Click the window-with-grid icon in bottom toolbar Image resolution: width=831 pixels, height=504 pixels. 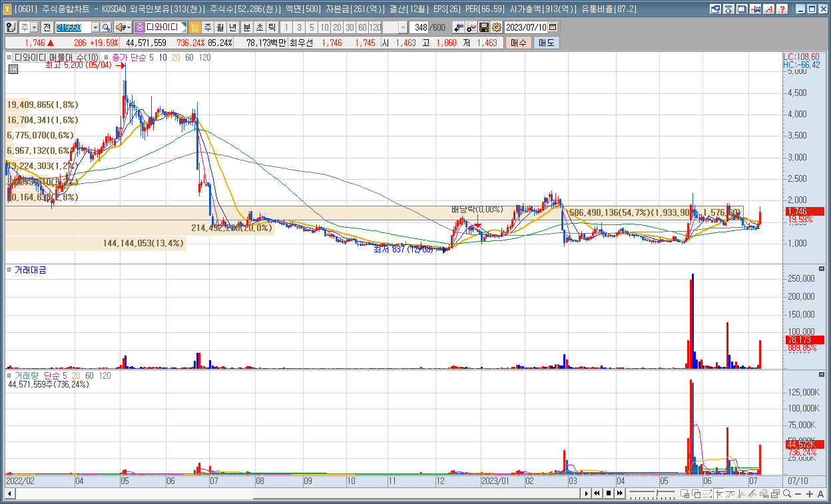(x=685, y=493)
